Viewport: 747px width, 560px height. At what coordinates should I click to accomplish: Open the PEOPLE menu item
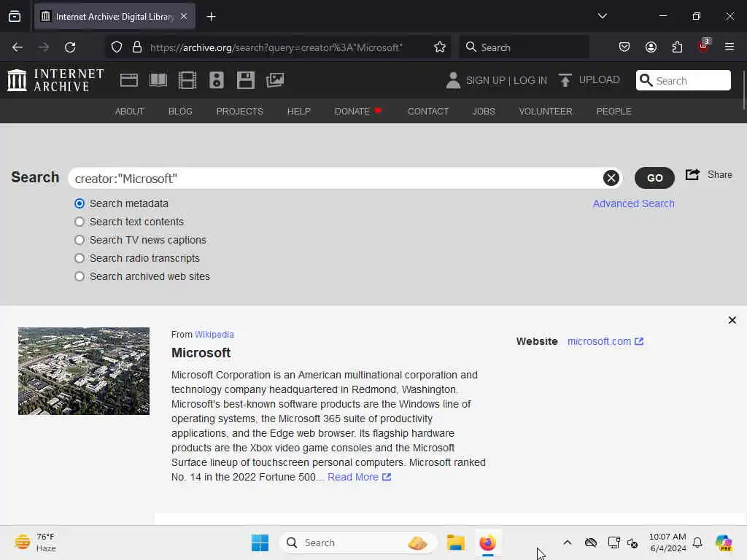click(614, 111)
